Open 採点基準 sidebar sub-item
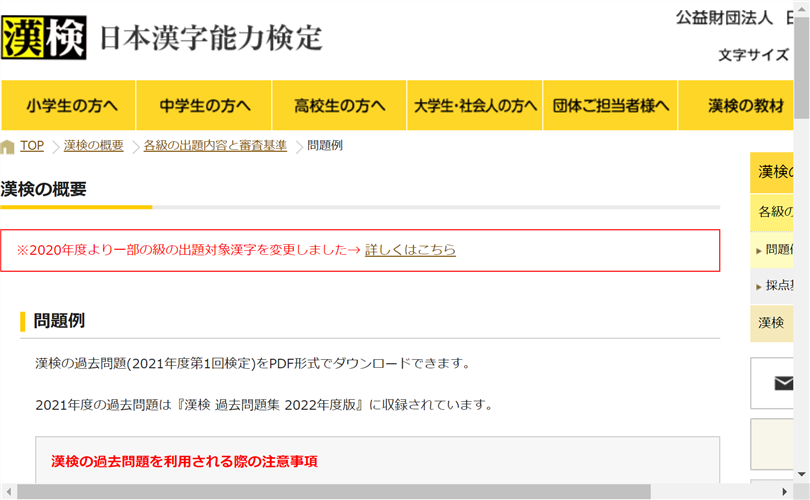 pyautogui.click(x=772, y=286)
